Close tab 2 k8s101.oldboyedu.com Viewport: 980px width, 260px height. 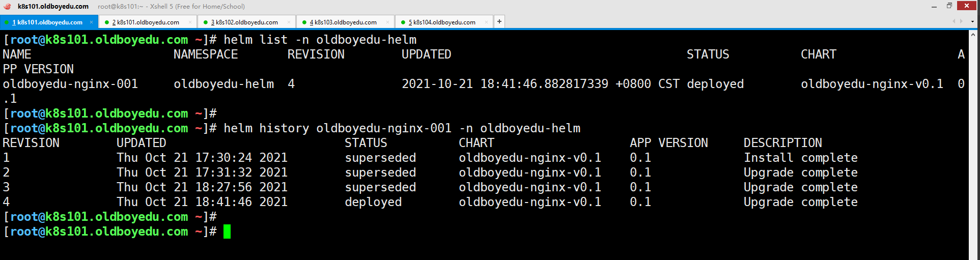[x=190, y=22]
